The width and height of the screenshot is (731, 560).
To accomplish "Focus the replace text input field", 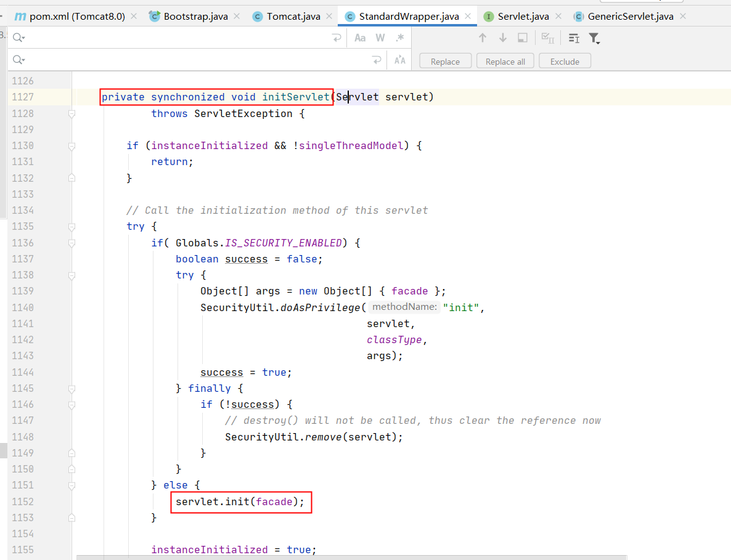I will (196, 60).
